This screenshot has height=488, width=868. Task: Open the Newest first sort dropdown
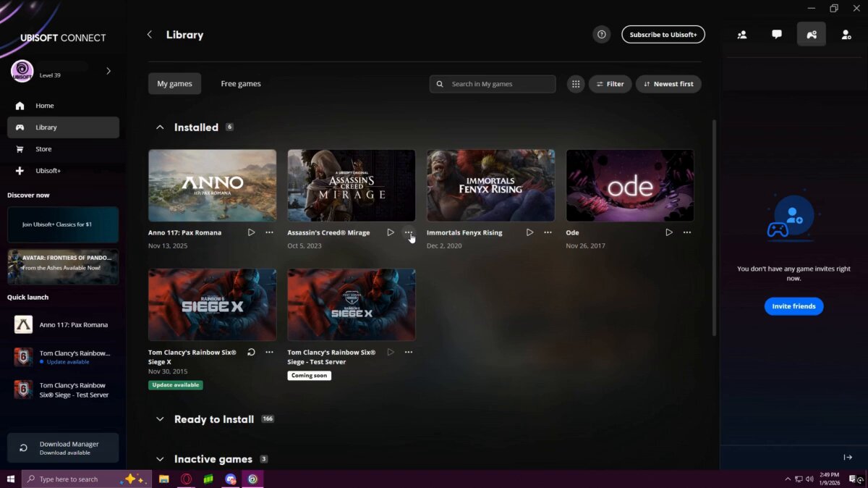pos(668,84)
